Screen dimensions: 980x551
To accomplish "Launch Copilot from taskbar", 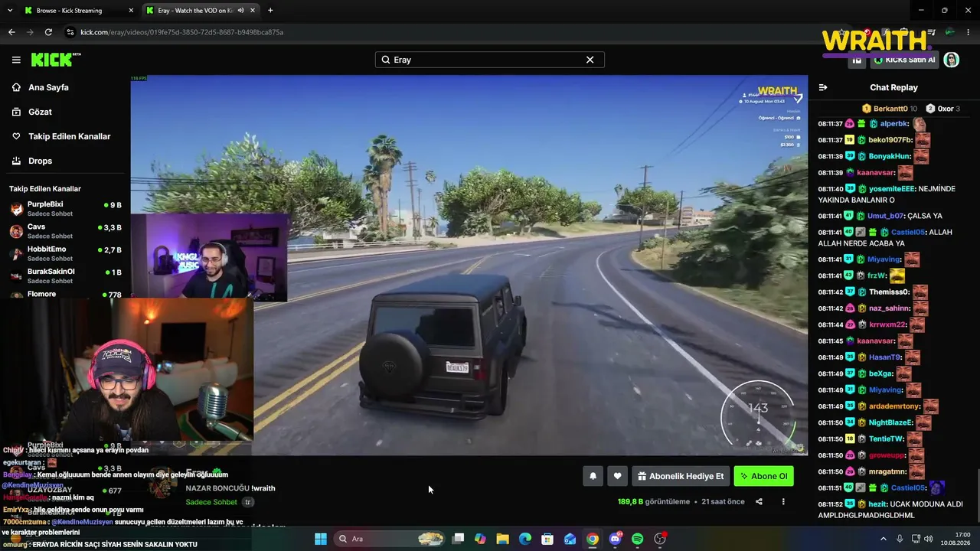I will pyautogui.click(x=480, y=539).
